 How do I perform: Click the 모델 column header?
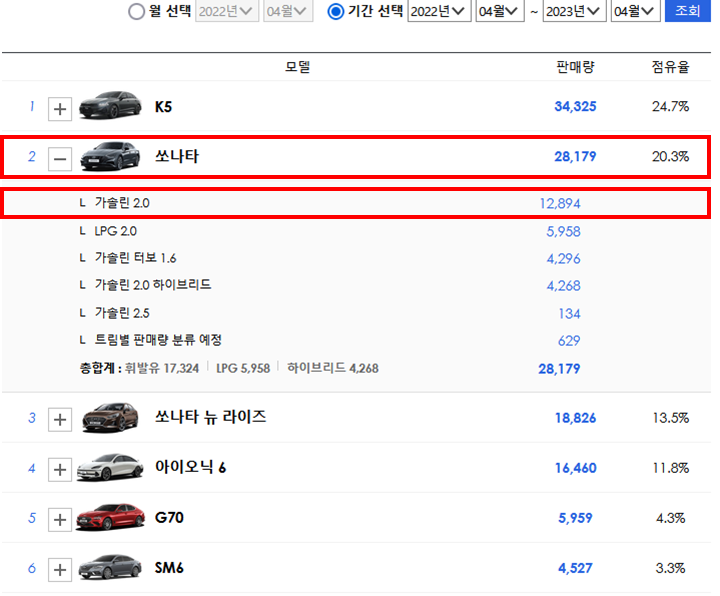tap(298, 67)
